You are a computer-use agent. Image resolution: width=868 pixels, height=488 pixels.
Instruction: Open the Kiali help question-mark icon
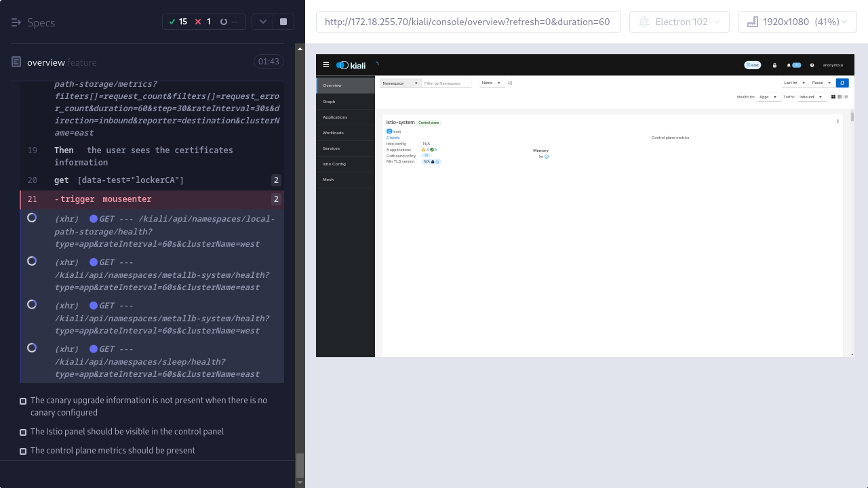(812, 65)
